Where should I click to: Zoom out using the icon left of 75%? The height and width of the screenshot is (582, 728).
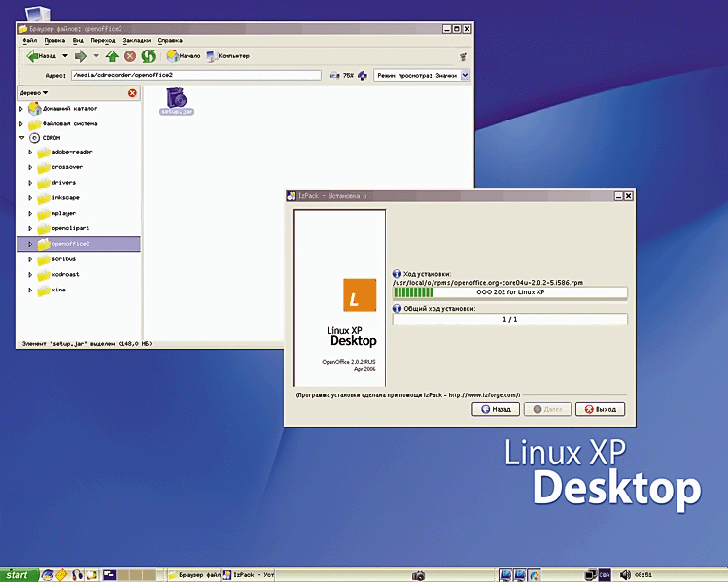[x=334, y=75]
